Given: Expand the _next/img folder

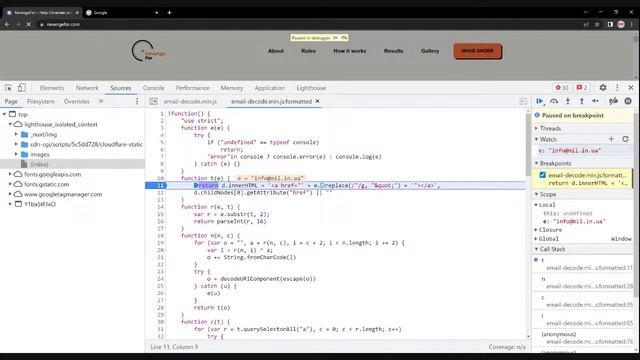Looking at the screenshot, I should (x=16, y=134).
